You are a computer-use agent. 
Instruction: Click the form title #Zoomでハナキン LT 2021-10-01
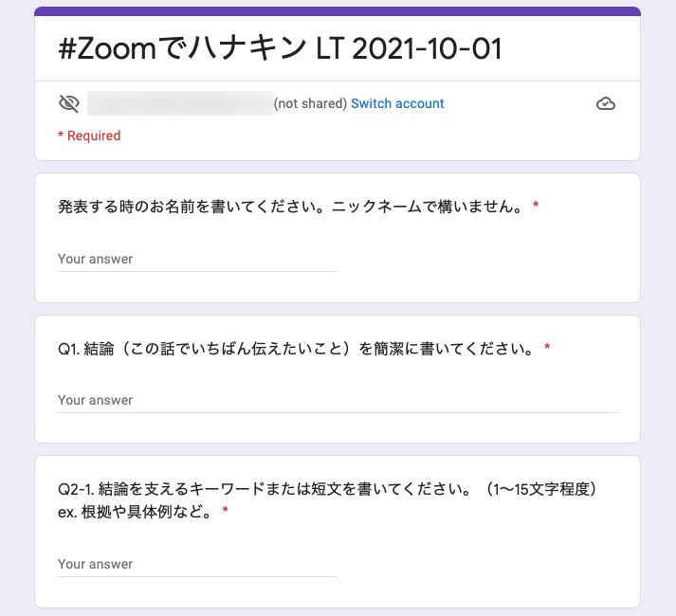coord(280,49)
